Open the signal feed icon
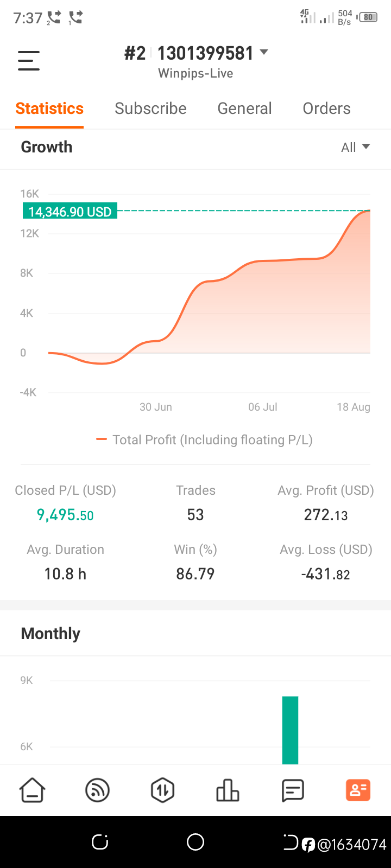 pyautogui.click(x=98, y=790)
